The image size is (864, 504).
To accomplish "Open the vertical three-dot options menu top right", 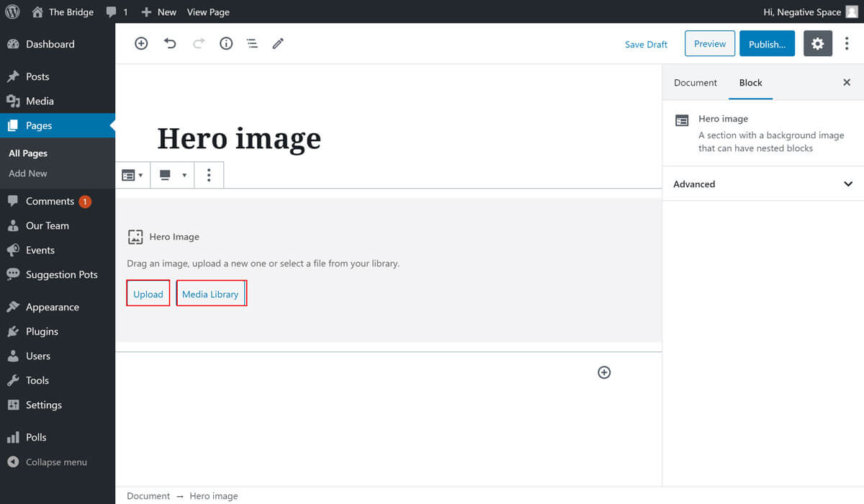I will tap(847, 44).
